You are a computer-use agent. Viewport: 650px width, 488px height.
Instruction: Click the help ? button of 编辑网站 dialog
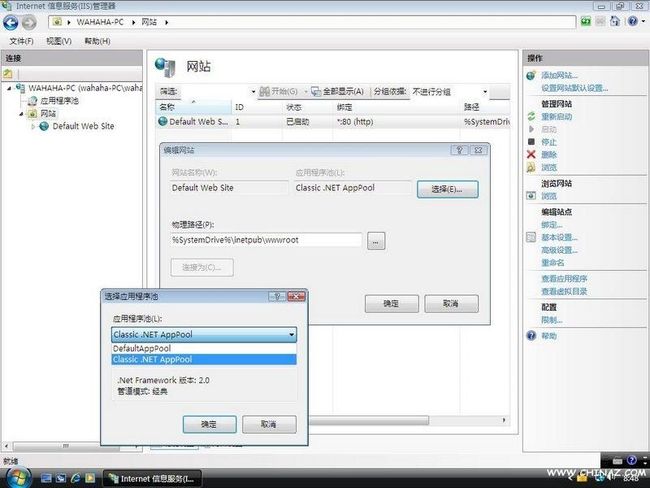pyautogui.click(x=459, y=150)
